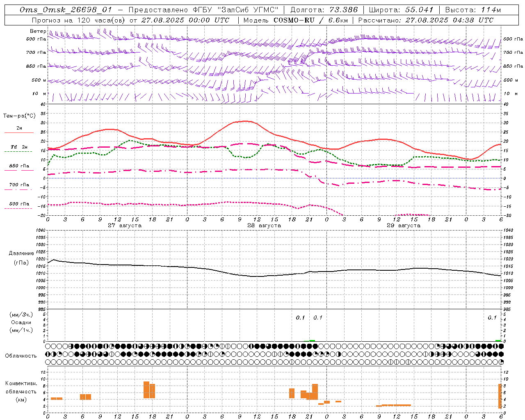The image size is (525, 420).
Task: Click the Ветер wind panel label
Action: [x=38, y=31]
